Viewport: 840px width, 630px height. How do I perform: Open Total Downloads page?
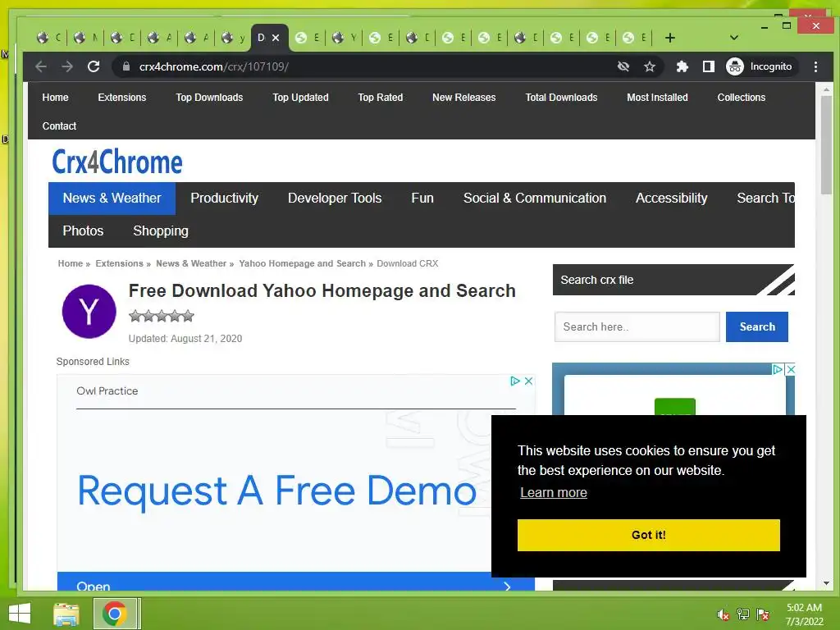[x=561, y=98]
